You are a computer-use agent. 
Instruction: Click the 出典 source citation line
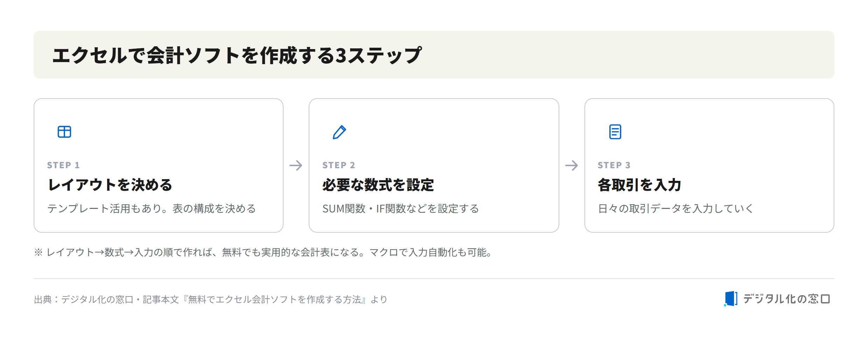click(211, 299)
